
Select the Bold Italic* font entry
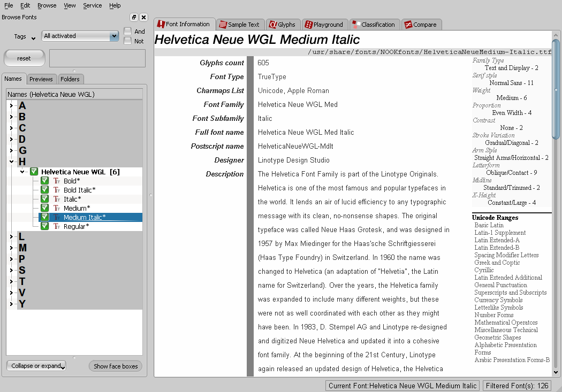80,190
